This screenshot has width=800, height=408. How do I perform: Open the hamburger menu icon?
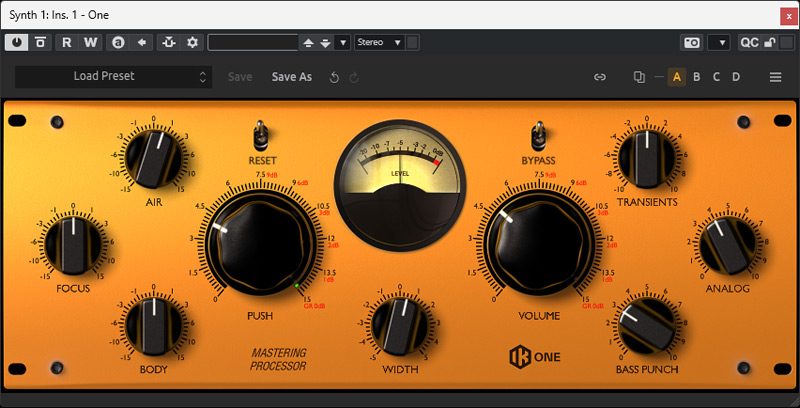point(775,77)
